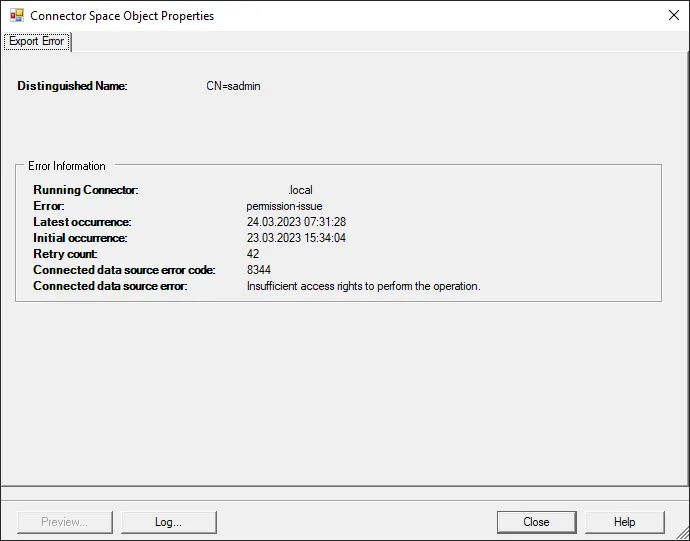Click the Running Connector label
Viewport: 690px width, 541px height.
(x=86, y=190)
